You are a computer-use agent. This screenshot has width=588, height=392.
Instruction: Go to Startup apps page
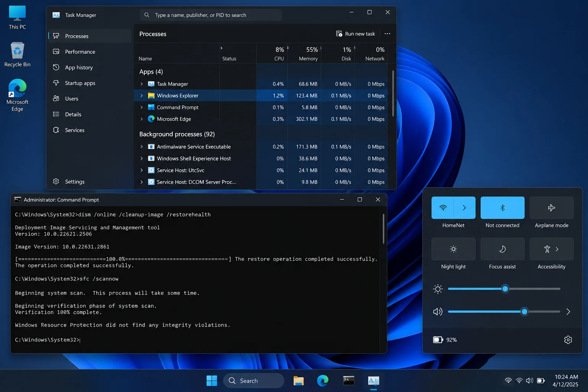click(90, 83)
